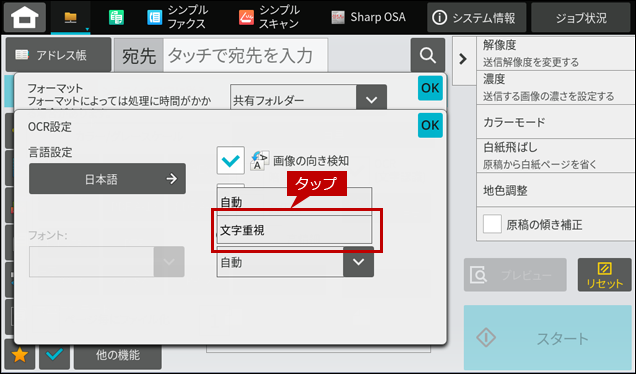This screenshot has width=636, height=374.
Task: Click the リセット reset button
Action: point(604,275)
